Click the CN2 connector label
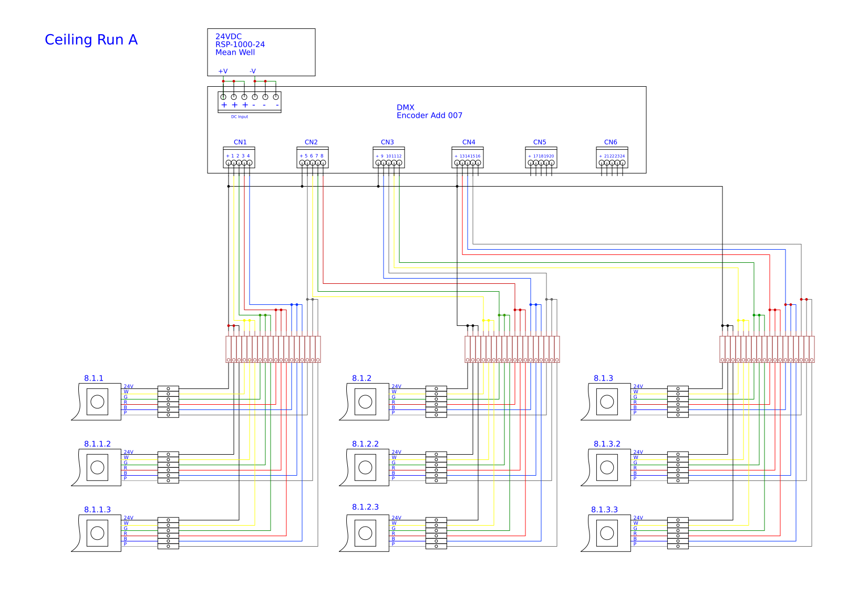 (311, 142)
